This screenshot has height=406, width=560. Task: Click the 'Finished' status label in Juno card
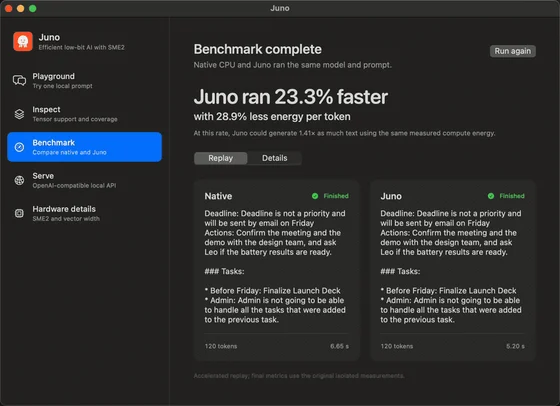click(512, 196)
